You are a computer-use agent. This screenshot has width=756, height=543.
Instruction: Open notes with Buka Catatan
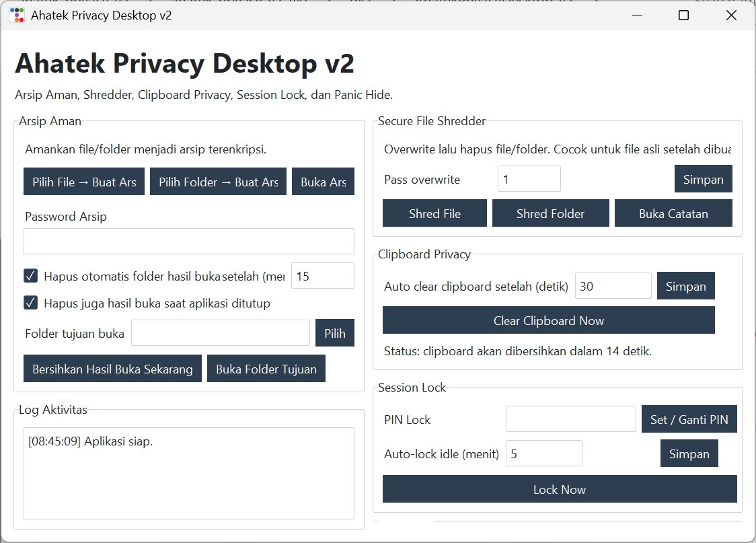pyautogui.click(x=673, y=213)
